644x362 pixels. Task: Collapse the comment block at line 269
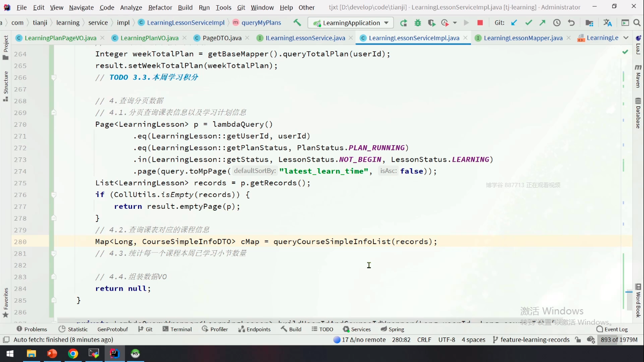tap(54, 113)
